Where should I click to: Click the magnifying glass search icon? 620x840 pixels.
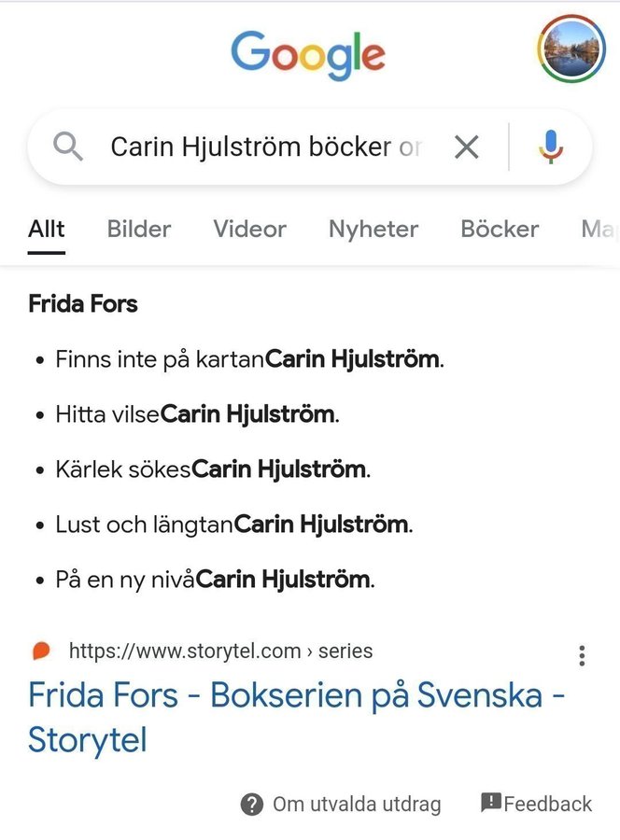point(68,147)
